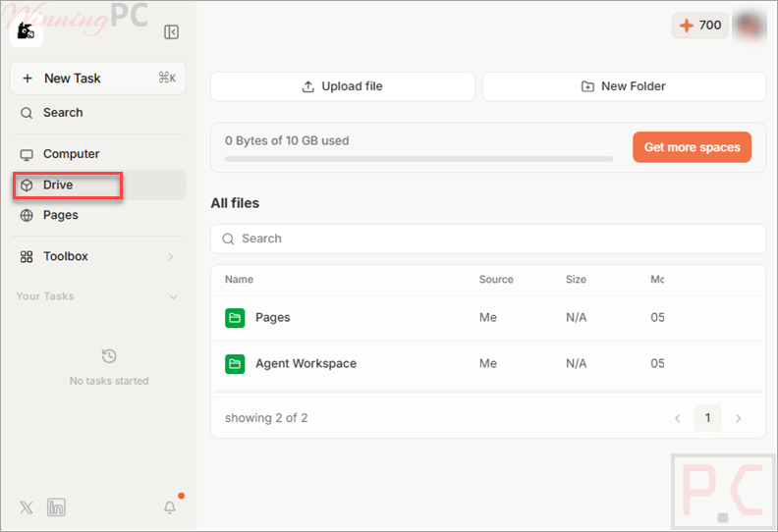
Task: Open the Agent Workspace folder
Action: coord(488,364)
